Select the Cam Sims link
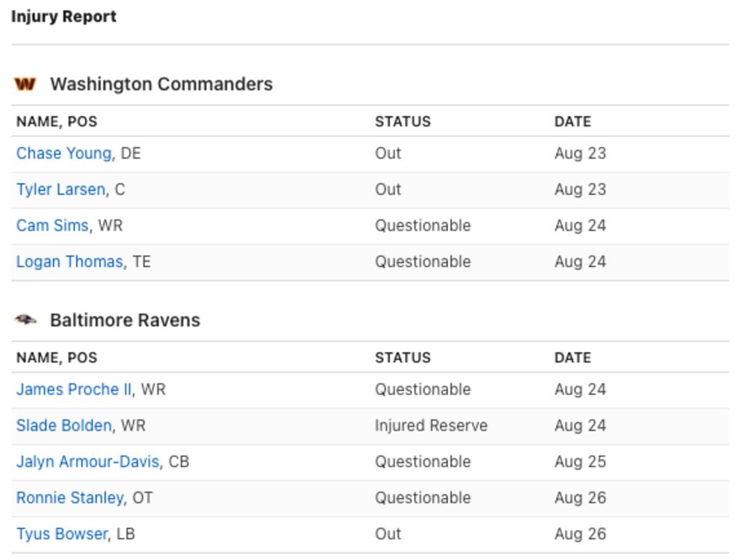 pyautogui.click(x=52, y=225)
